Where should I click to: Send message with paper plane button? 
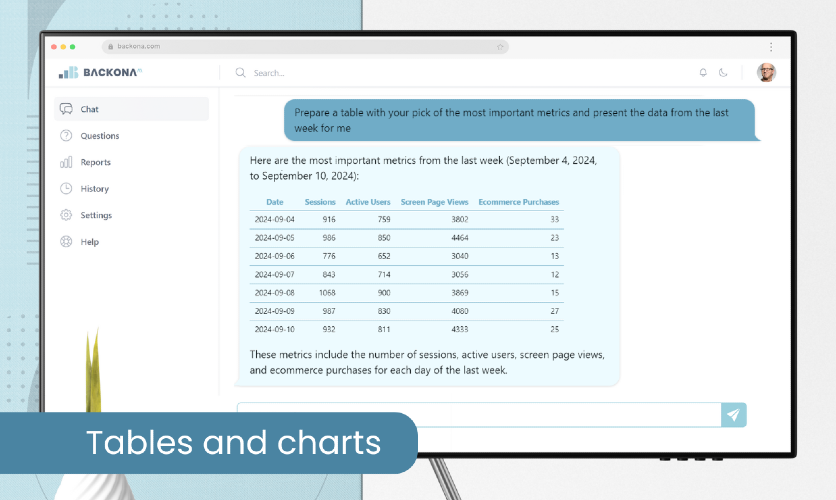coord(734,415)
